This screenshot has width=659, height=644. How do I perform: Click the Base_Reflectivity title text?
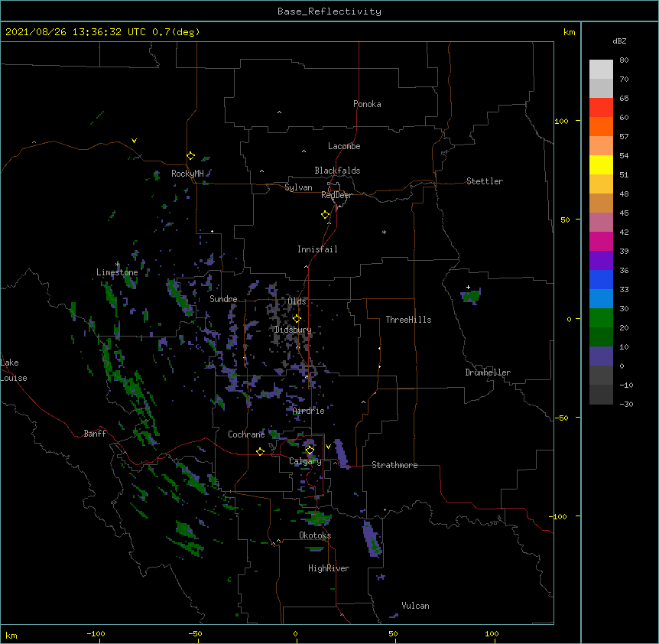329,11
